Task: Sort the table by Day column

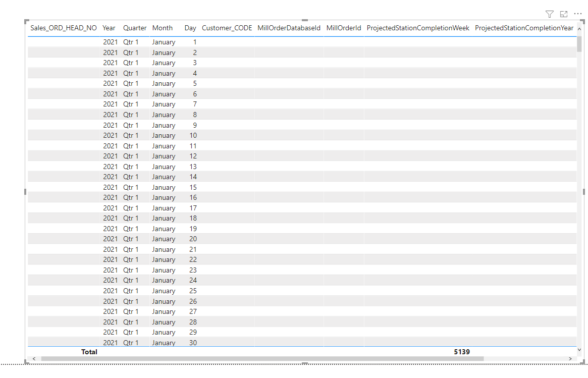Action: click(x=190, y=28)
